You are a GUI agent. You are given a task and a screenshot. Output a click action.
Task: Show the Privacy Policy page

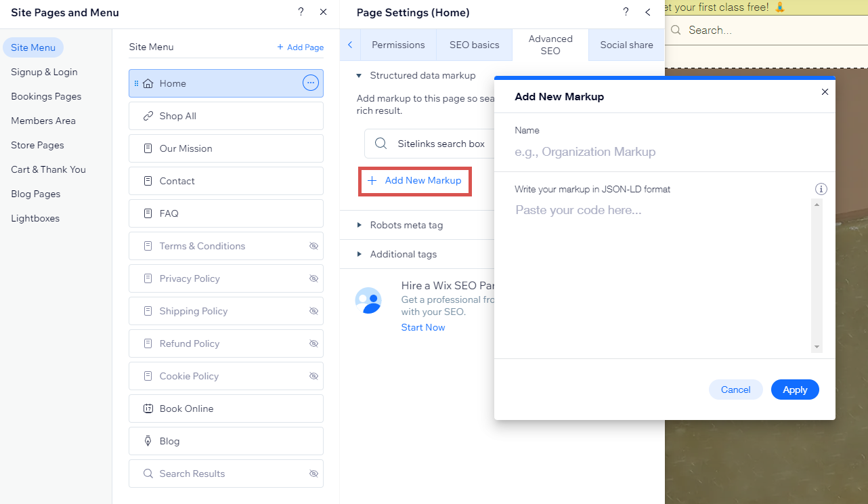pyautogui.click(x=313, y=278)
